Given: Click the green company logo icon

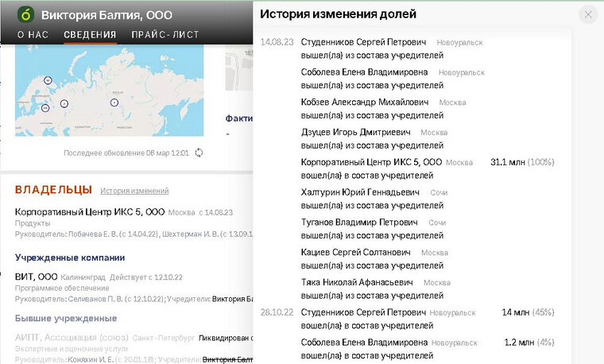Looking at the screenshot, I should 25,14.
